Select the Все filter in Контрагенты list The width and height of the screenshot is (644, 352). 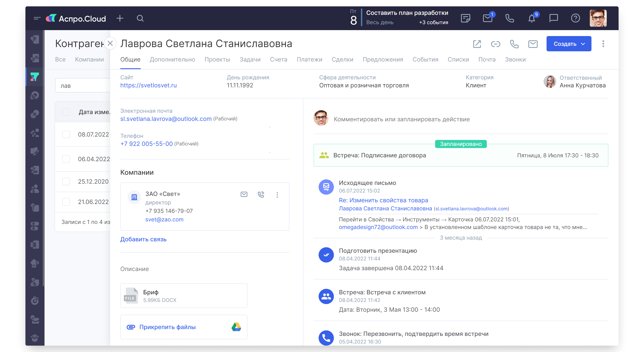(60, 60)
